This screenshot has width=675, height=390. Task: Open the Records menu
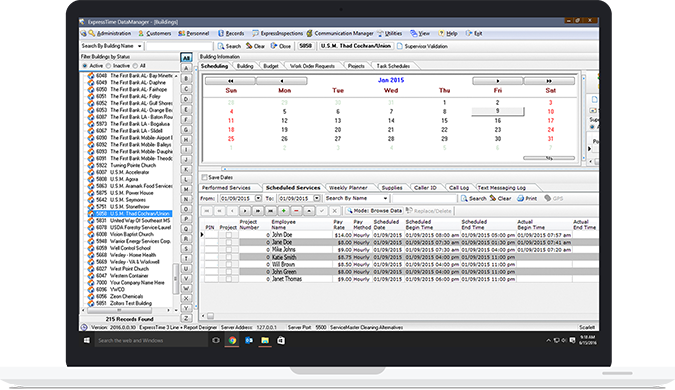coord(231,33)
